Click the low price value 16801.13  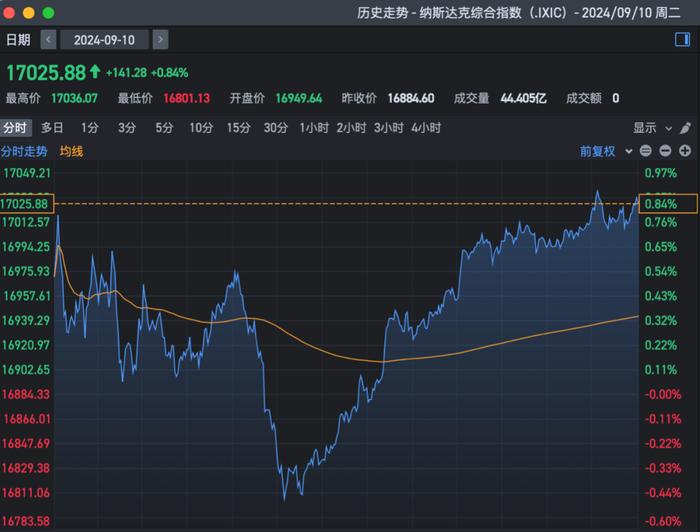click(x=187, y=98)
